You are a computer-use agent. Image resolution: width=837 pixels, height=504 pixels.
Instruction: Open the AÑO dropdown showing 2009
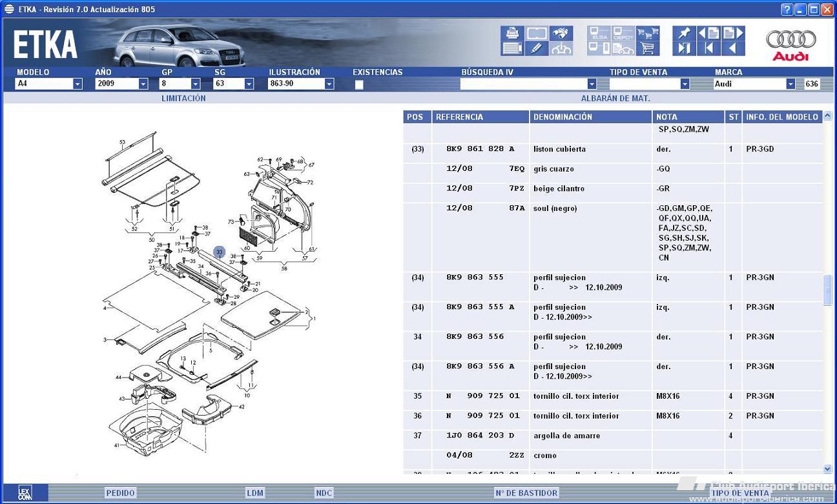point(143,84)
